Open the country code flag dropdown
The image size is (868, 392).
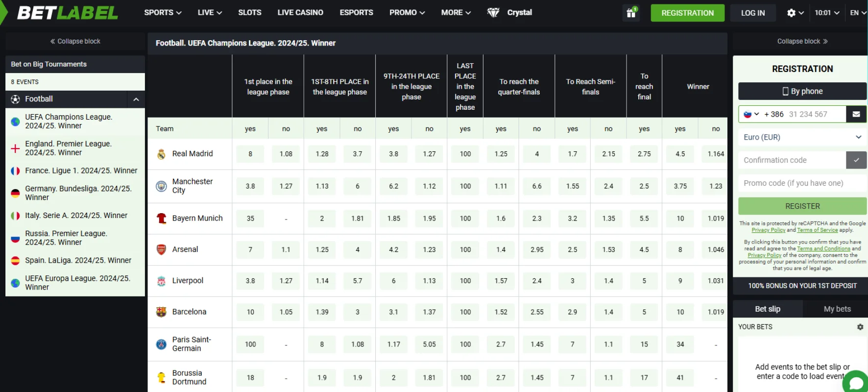751,114
